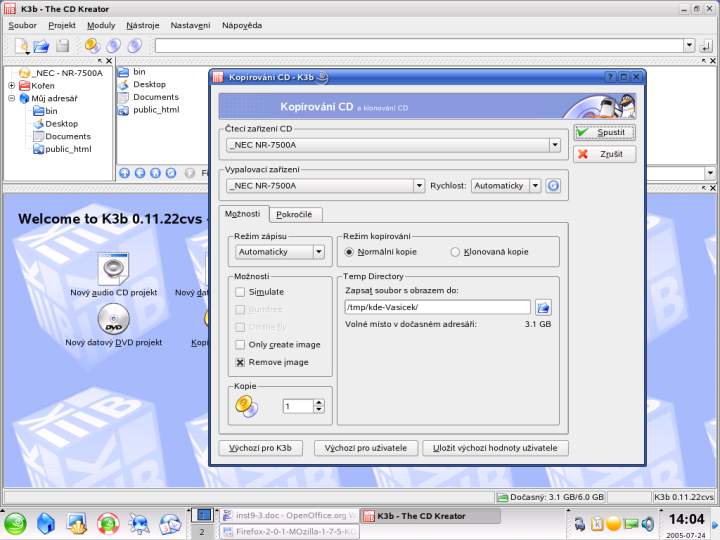Viewport: 720px width, 540px height.
Task: Select Documents in the tree under Můj adresář
Action: click(x=62, y=136)
